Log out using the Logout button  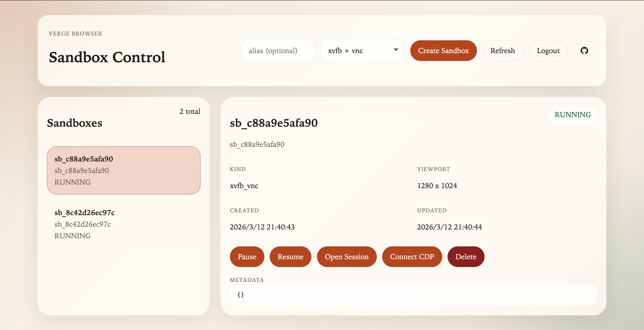(548, 51)
